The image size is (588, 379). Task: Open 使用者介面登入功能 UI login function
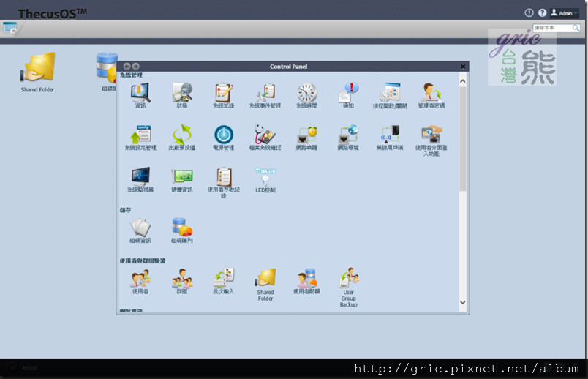pos(431,140)
